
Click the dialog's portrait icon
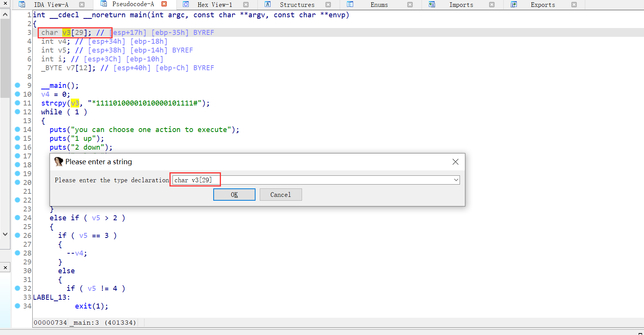pyautogui.click(x=58, y=162)
